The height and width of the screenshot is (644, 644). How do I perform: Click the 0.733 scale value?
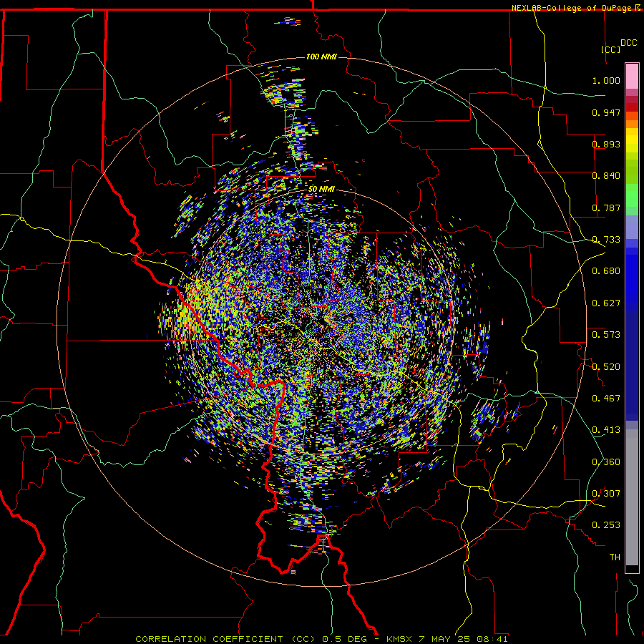606,240
